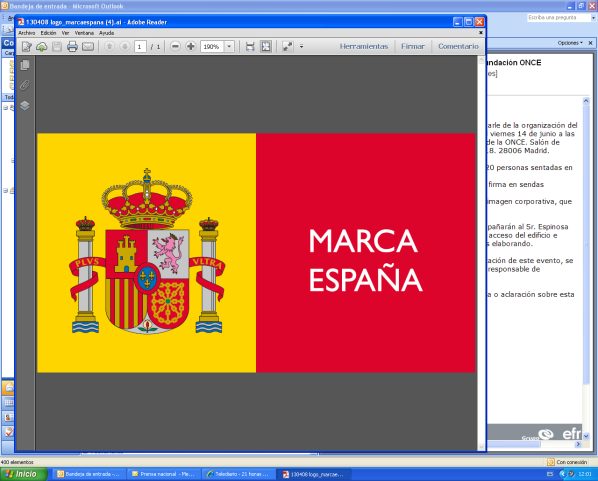Switch to Telediario taskbar button
This screenshot has width=598, height=481.
pos(238,474)
